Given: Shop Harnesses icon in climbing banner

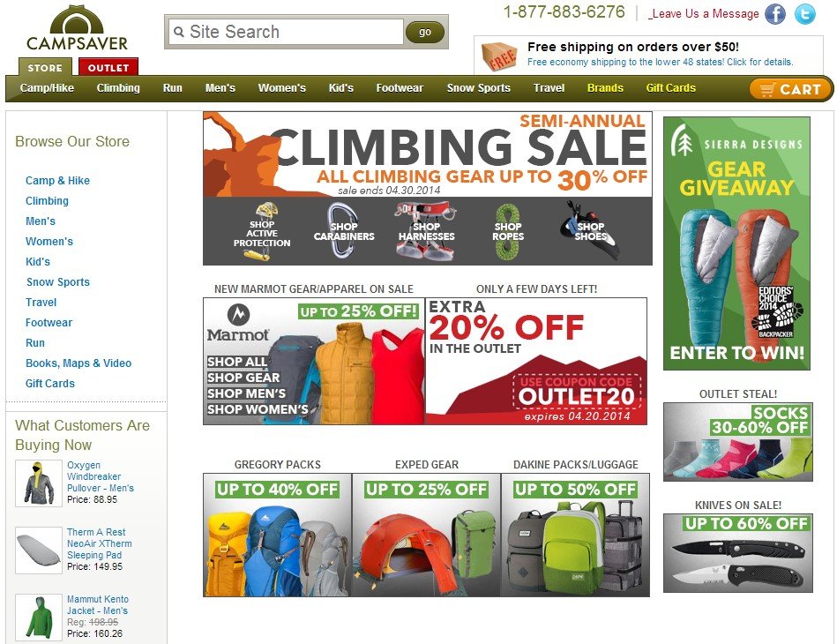Looking at the screenshot, I should pyautogui.click(x=426, y=230).
